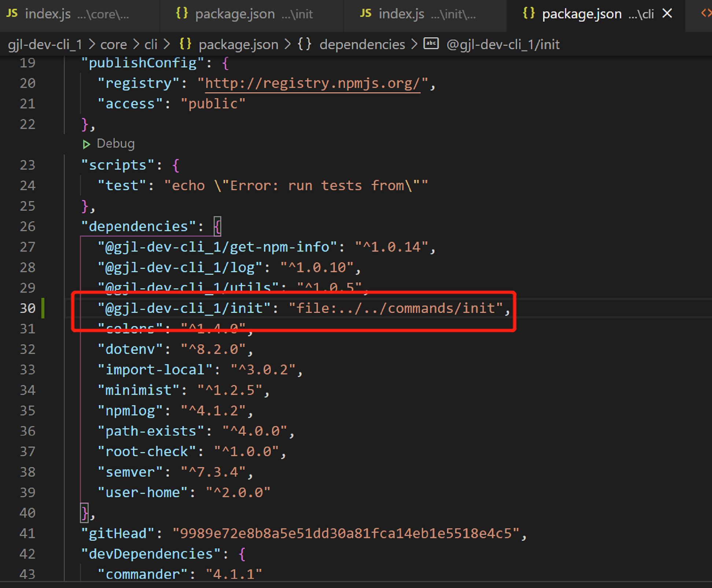The height and width of the screenshot is (588, 712).
Task: Close the cli package.json tab
Action: 667,14
